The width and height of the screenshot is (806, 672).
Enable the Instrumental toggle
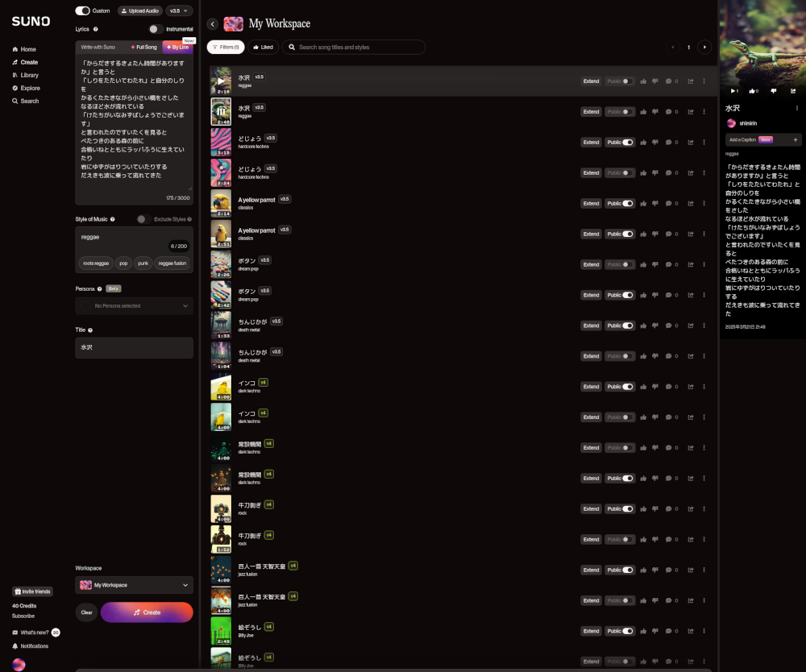pos(156,29)
